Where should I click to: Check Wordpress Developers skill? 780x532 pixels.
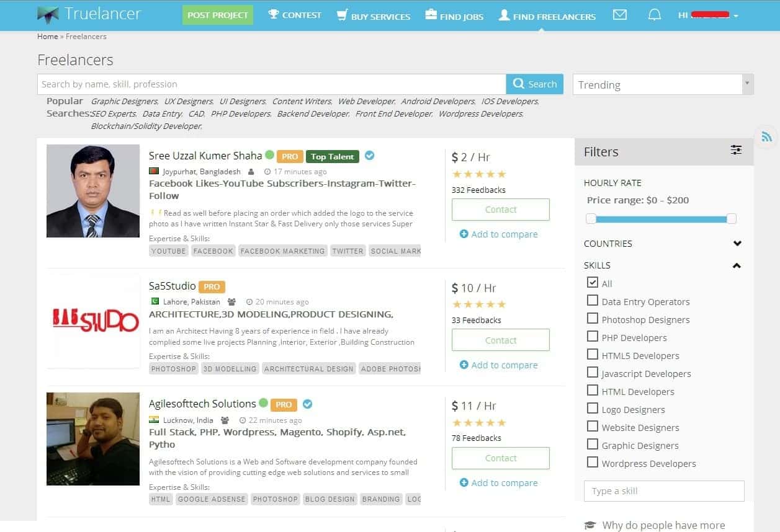tap(592, 463)
